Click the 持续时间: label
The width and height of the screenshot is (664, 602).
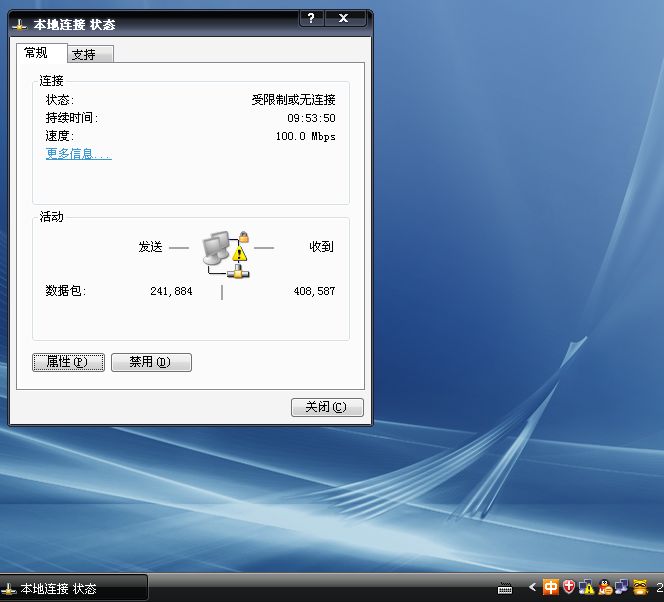(x=72, y=118)
